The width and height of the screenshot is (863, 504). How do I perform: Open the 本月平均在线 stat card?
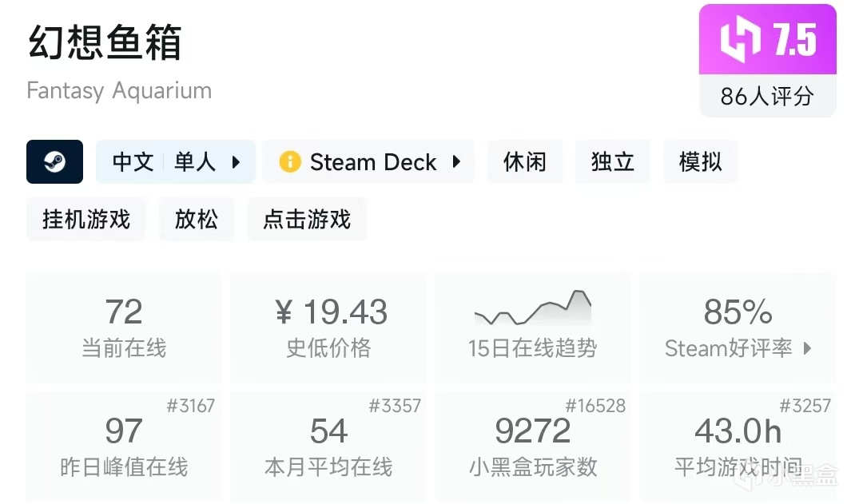click(328, 446)
